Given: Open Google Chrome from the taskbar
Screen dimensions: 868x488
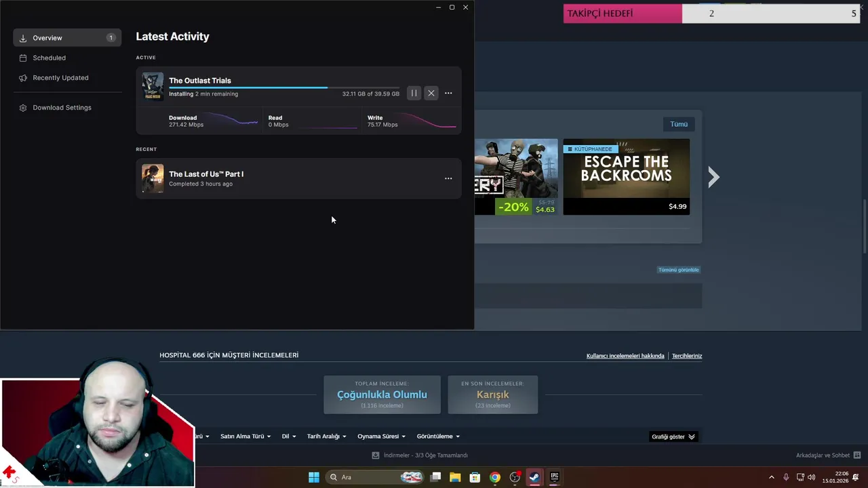Looking at the screenshot, I should click(x=495, y=477).
